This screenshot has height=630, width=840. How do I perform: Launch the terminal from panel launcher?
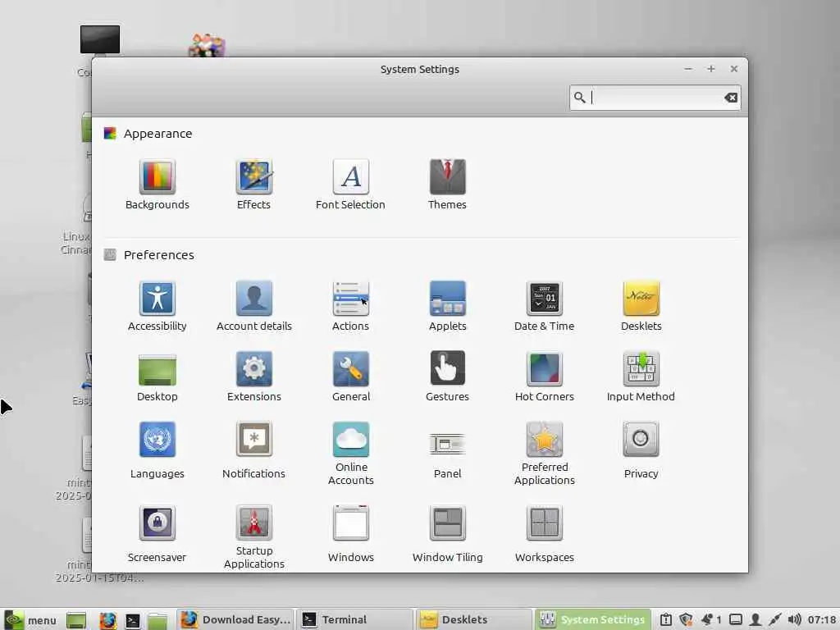(132, 620)
